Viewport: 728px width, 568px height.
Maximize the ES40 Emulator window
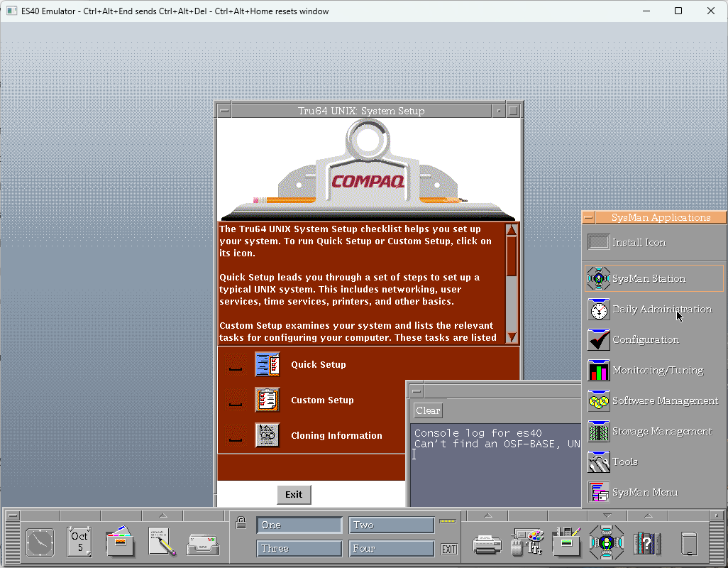point(678,11)
